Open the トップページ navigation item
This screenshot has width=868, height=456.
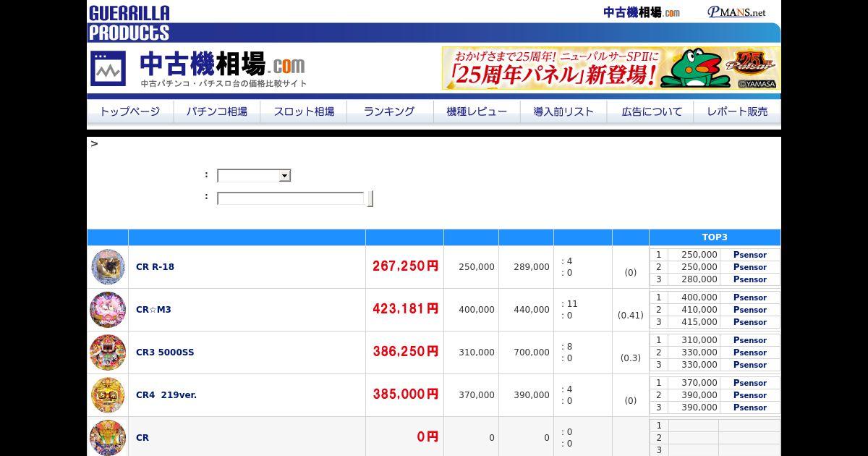tap(130, 111)
